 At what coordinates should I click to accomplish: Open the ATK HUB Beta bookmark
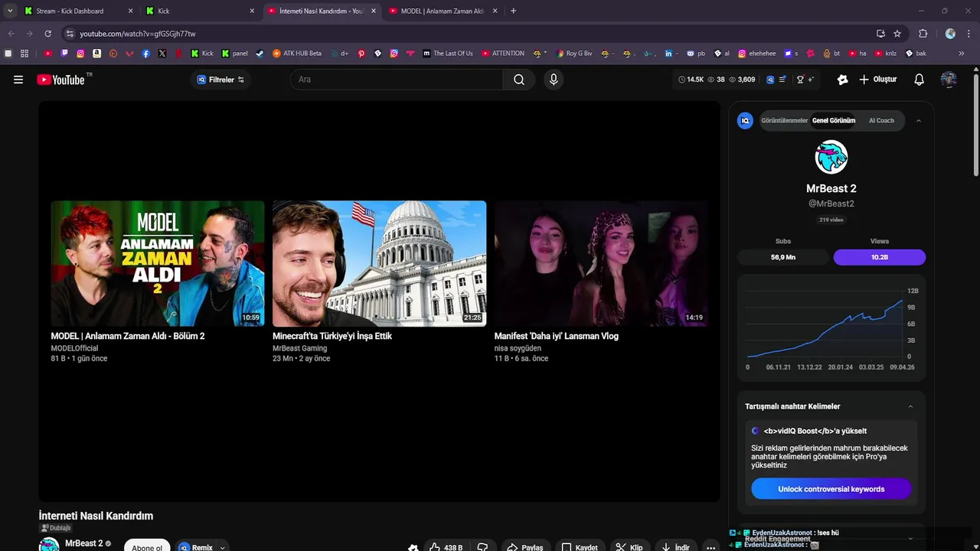pyautogui.click(x=297, y=54)
